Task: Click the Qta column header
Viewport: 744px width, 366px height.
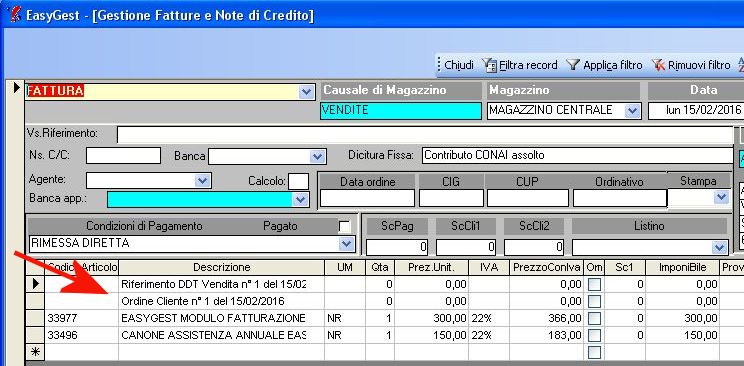Action: click(380, 267)
